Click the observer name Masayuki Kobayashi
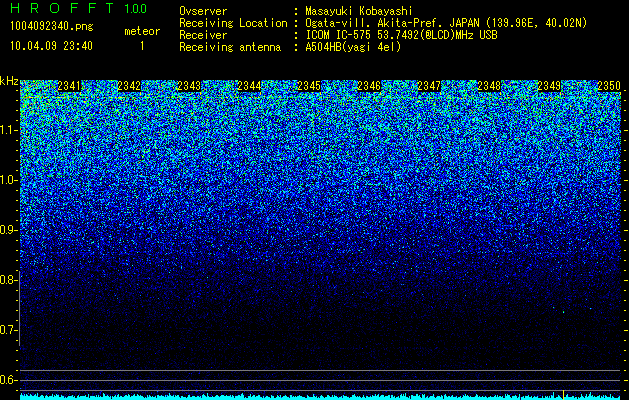The image size is (629, 400). coord(359,11)
